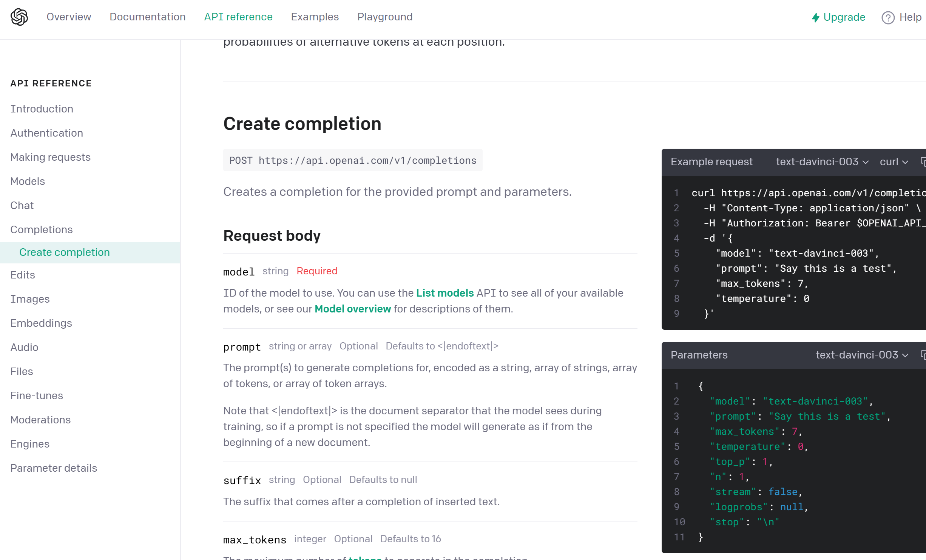Select Create completion sidebar item
926x560 pixels.
[x=65, y=252]
